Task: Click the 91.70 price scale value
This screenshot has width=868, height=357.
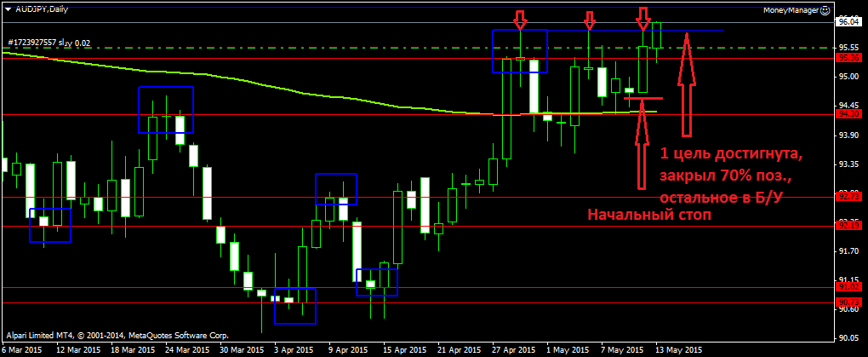Action: point(848,251)
